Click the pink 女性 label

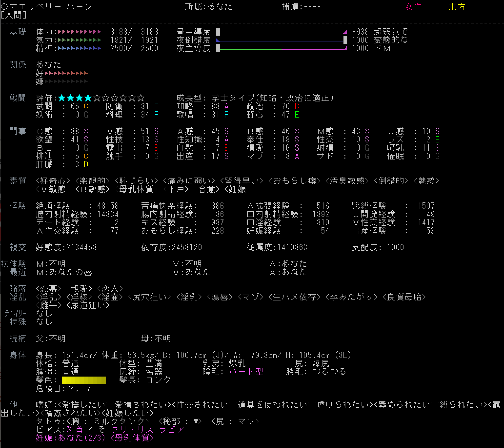tap(413, 7)
